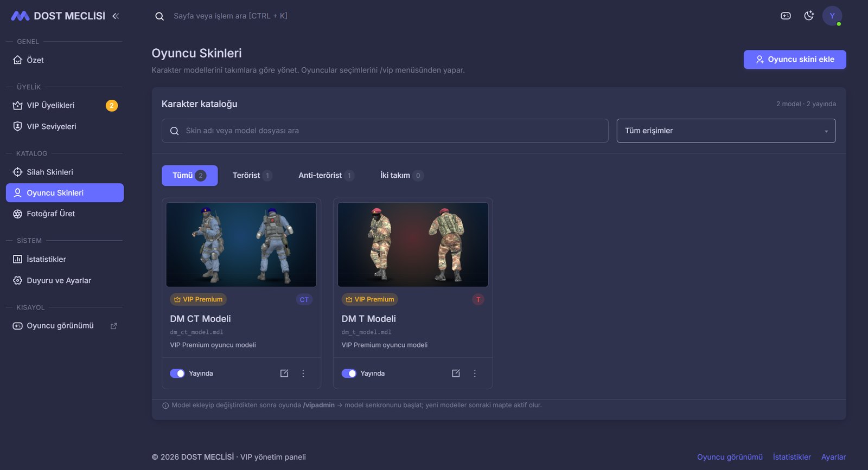The width and height of the screenshot is (868, 470).
Task: Click the DOST MECLİSİ logo
Action: tap(58, 16)
